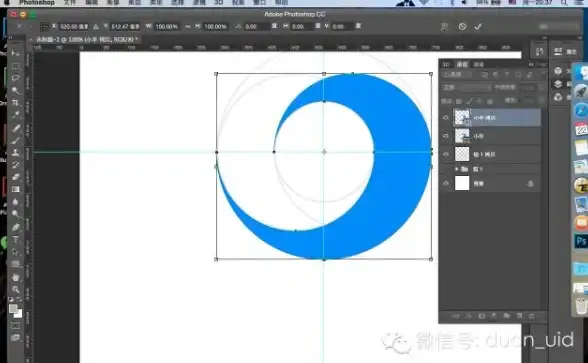Open the layer blend mode dropdown

466,87
